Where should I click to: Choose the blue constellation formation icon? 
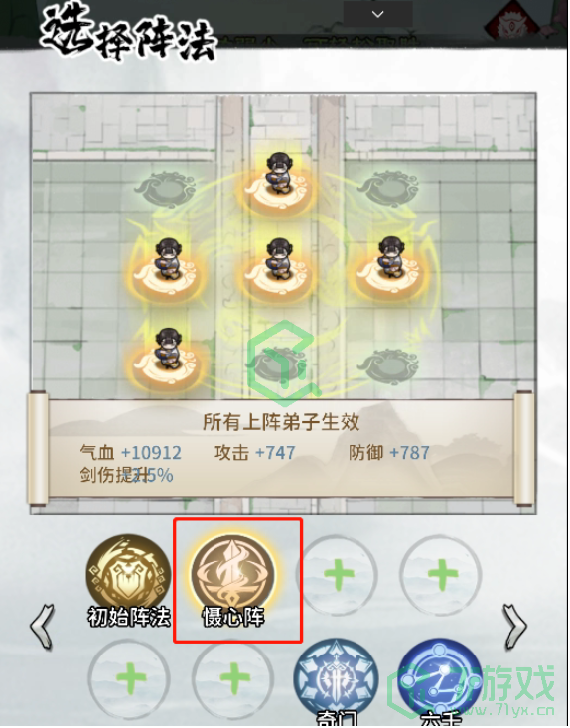tap(440, 679)
